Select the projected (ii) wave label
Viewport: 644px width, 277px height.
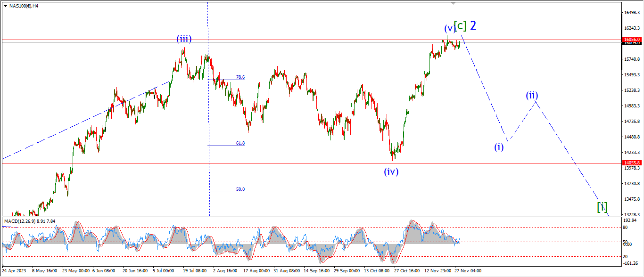532,95
